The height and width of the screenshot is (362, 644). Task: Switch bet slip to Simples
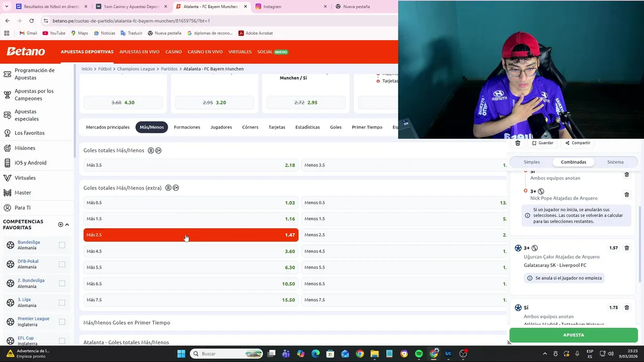click(532, 162)
